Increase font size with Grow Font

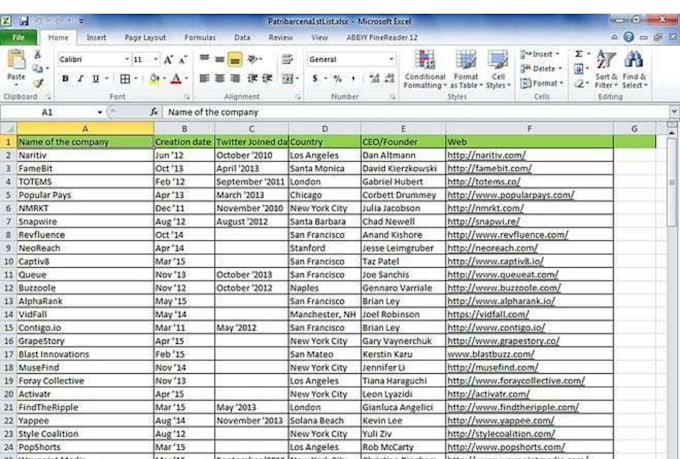point(168,59)
